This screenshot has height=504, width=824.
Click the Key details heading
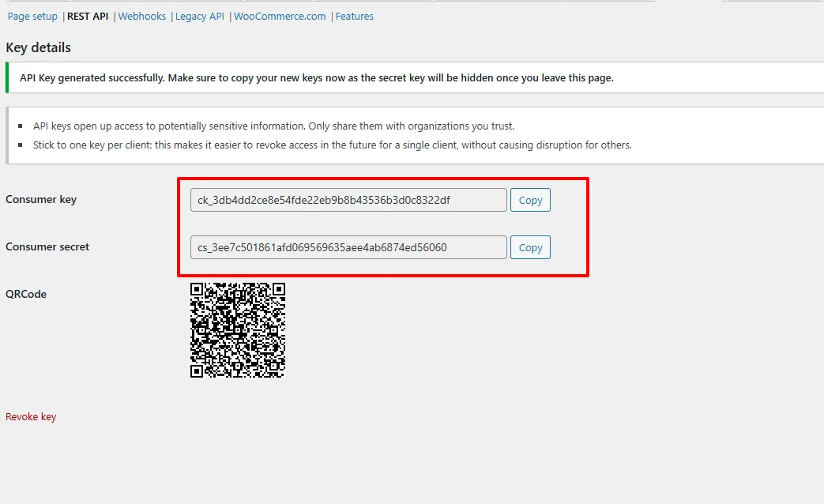tap(39, 48)
